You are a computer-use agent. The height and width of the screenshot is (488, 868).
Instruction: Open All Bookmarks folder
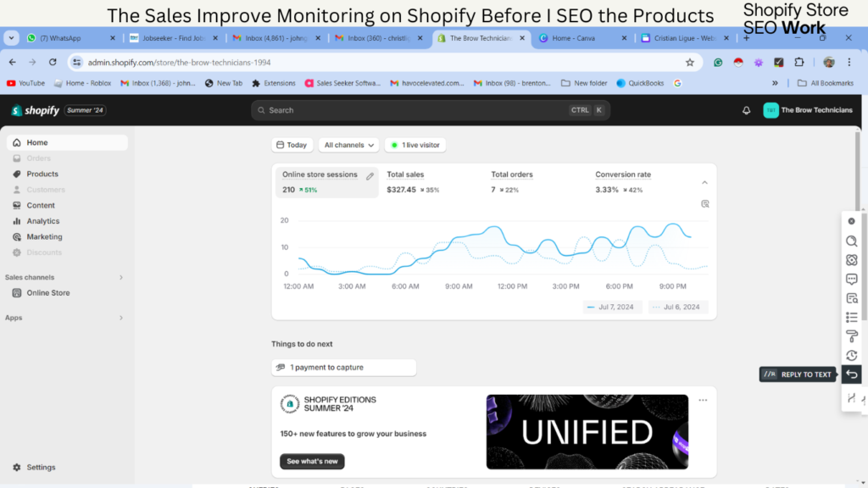826,83
